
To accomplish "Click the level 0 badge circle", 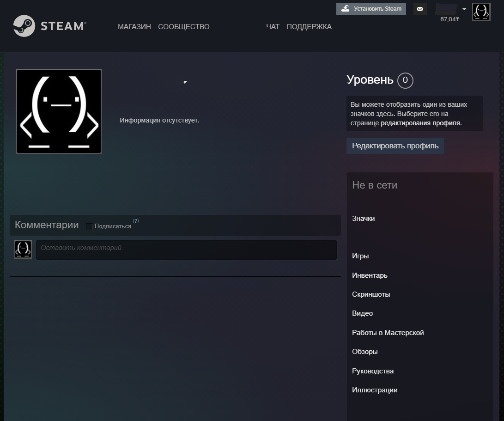I will coord(405,80).
